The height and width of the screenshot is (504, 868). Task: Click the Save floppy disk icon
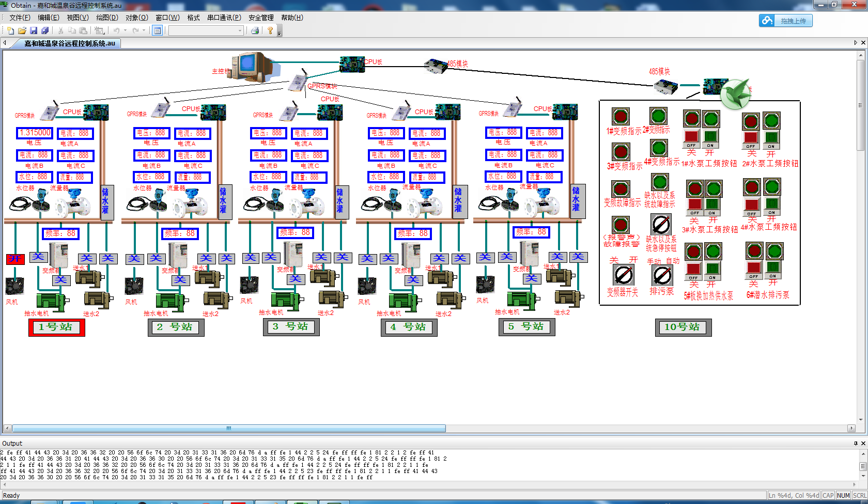33,30
